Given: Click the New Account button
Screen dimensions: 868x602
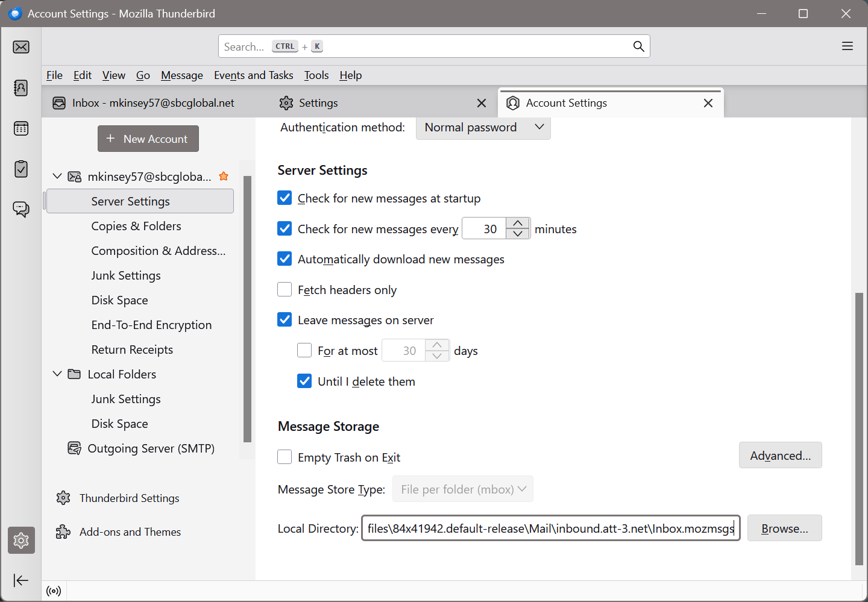Looking at the screenshot, I should tap(148, 139).
